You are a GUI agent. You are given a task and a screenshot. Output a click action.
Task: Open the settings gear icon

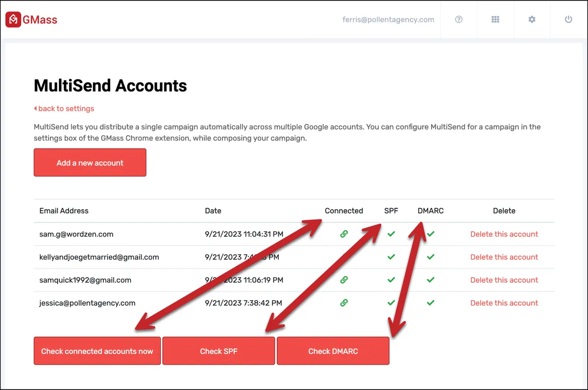click(x=532, y=20)
